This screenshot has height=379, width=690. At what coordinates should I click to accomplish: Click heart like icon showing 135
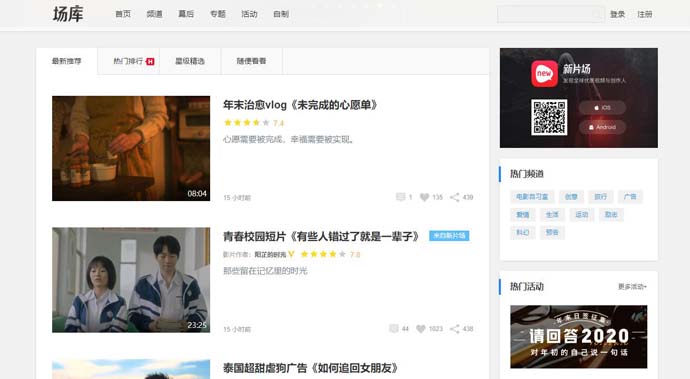pyautogui.click(x=424, y=197)
